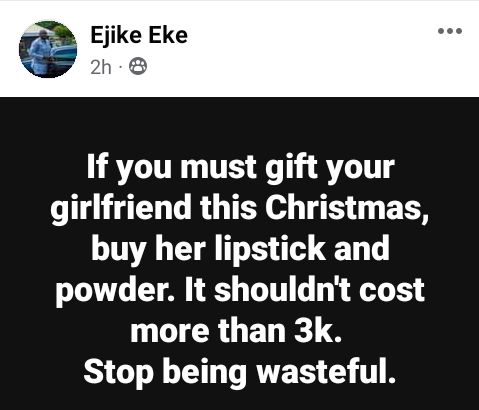Click the word 'wasteful' in the post

321,371
